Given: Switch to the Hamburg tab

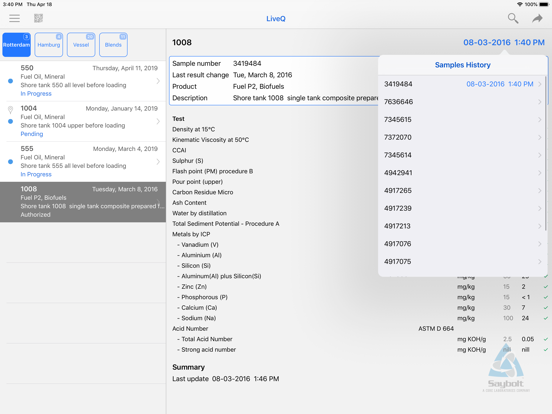Looking at the screenshot, I should [49, 45].
